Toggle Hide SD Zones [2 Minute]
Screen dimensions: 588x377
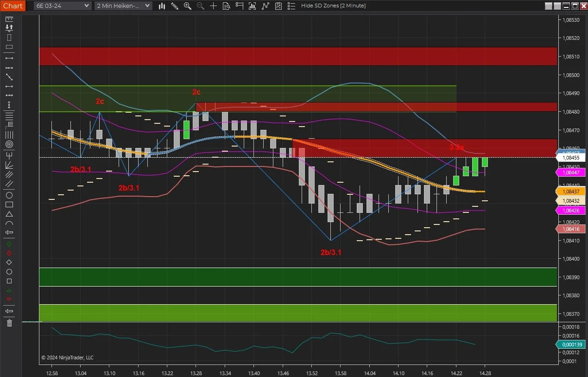pos(333,6)
